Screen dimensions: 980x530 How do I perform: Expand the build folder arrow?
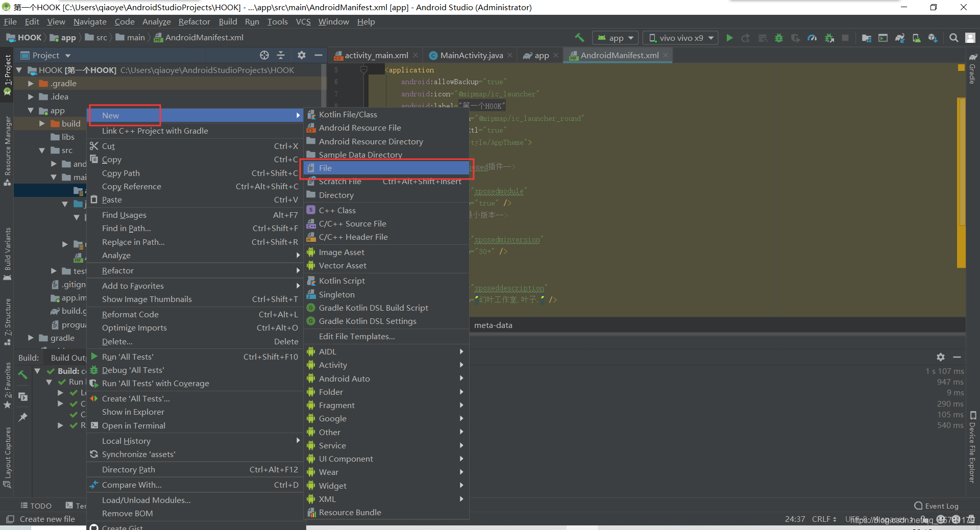click(x=42, y=123)
